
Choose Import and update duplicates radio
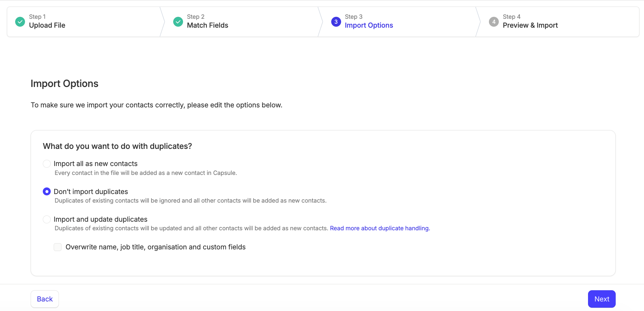[x=47, y=219]
